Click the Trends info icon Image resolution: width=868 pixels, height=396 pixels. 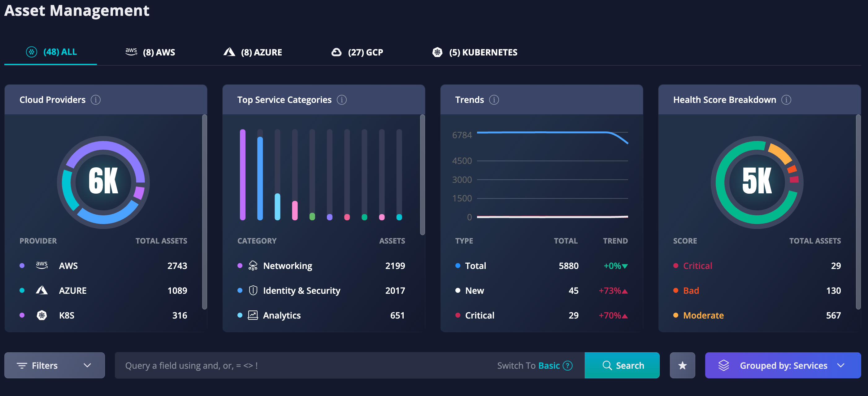pos(494,100)
